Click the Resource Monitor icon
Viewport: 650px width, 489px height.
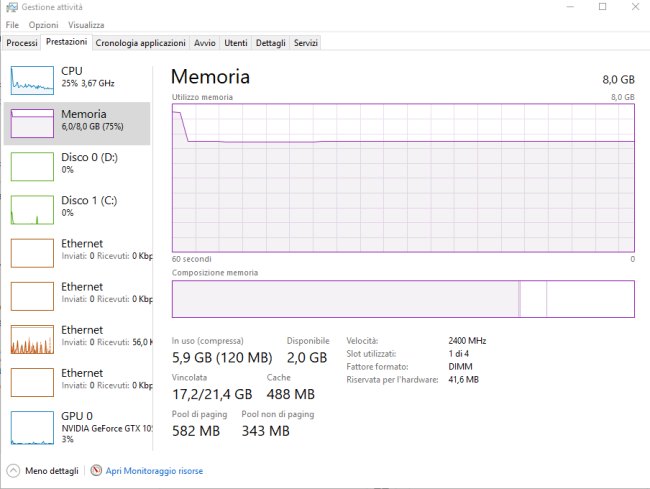pos(96,470)
